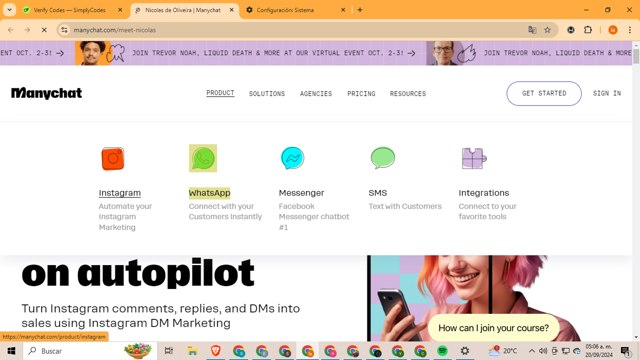Click the 'on autopilot' headline text
The width and height of the screenshot is (640, 360).
pos(138,273)
